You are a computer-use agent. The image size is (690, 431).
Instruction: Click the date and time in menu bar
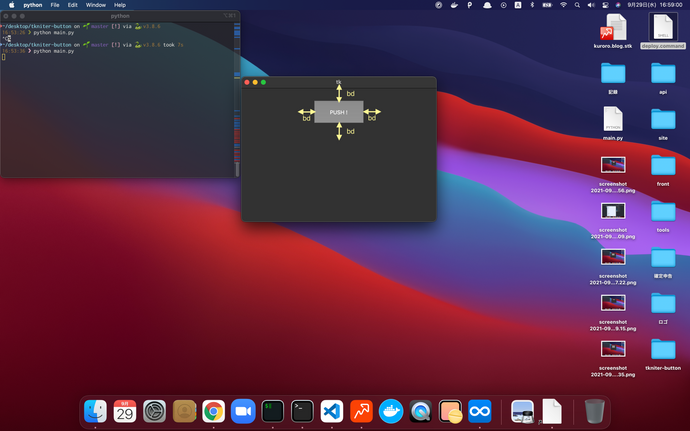(x=655, y=5)
